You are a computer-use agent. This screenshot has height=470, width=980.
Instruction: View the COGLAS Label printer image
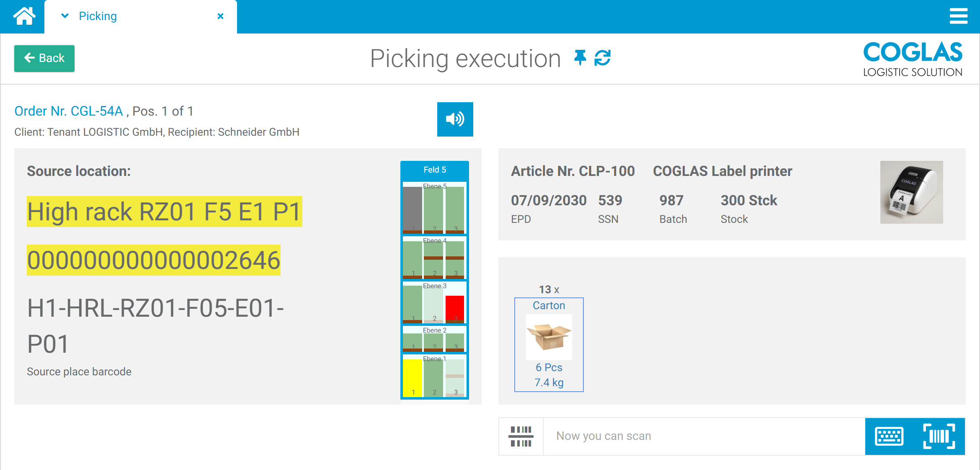[911, 192]
